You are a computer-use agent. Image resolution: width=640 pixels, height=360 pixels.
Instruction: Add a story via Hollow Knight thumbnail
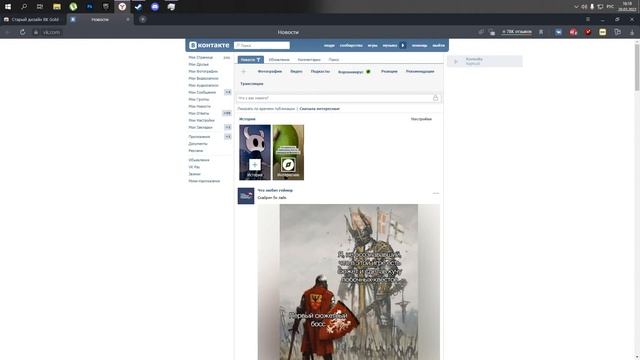255,152
